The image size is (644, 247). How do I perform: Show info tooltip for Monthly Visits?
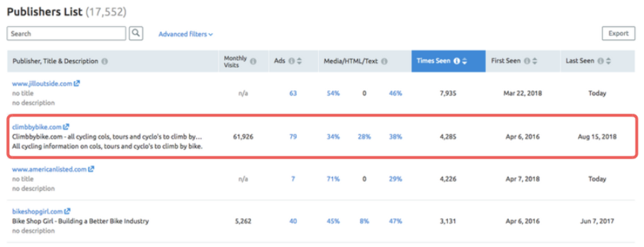[253, 61]
